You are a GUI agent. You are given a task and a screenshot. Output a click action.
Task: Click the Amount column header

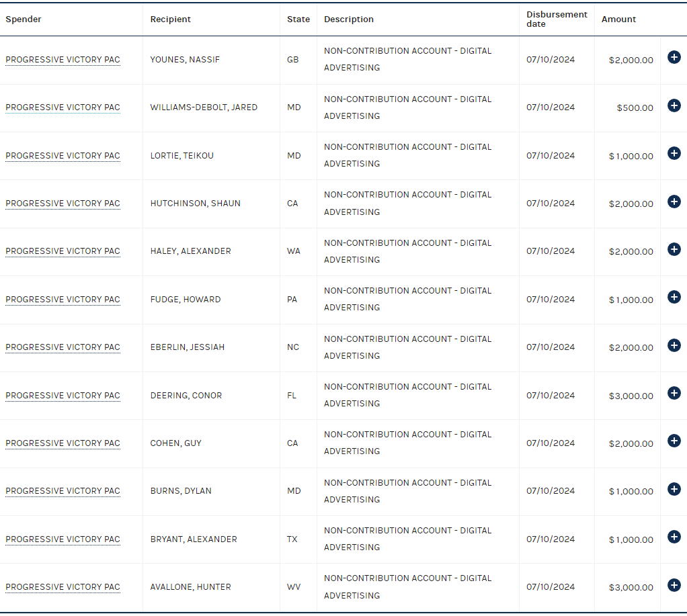pos(618,19)
